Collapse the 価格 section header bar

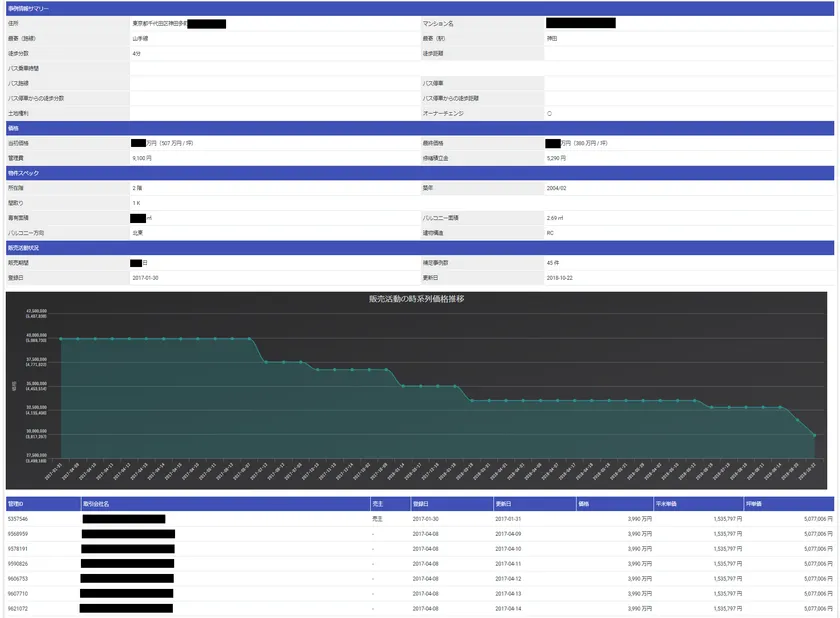(14, 129)
